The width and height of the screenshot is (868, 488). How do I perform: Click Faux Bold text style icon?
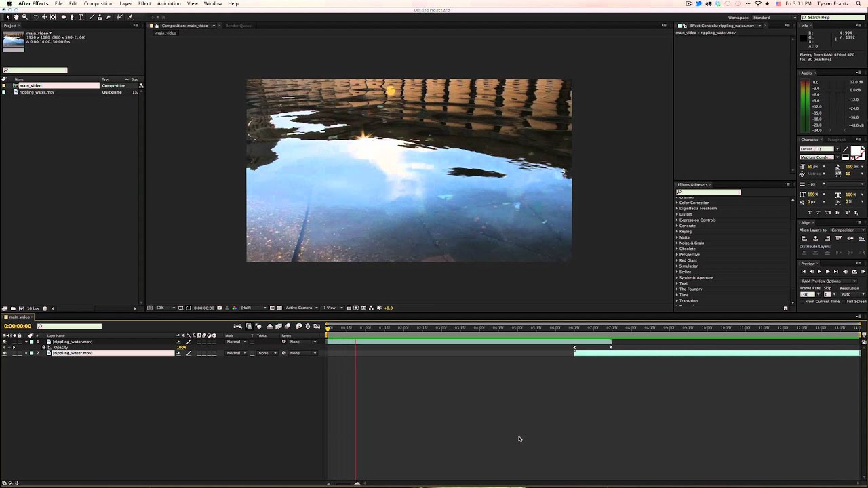click(x=810, y=213)
